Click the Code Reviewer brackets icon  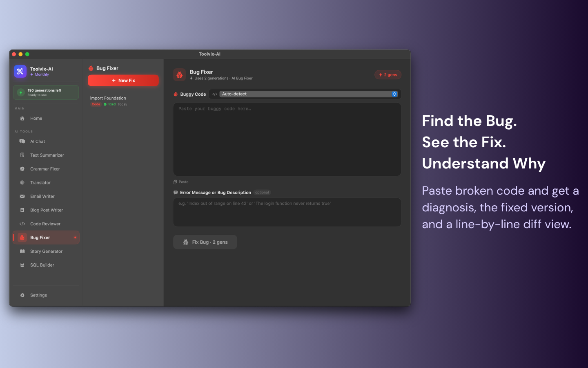coord(22,224)
